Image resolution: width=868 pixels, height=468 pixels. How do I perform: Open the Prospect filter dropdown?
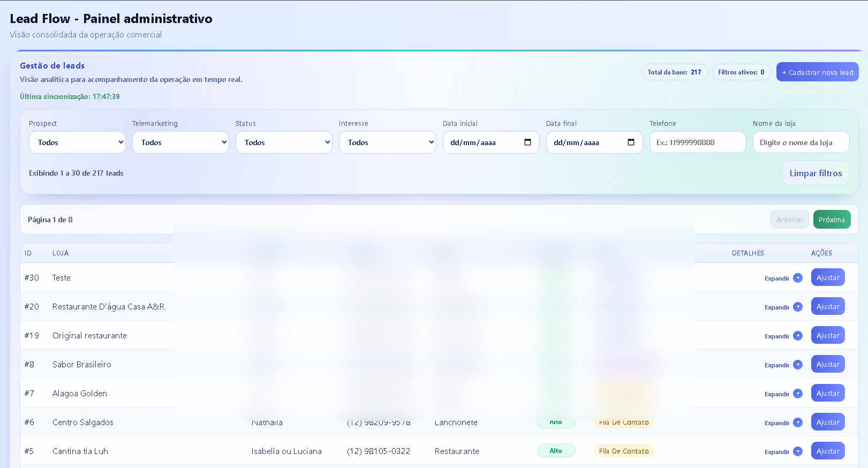tap(77, 142)
